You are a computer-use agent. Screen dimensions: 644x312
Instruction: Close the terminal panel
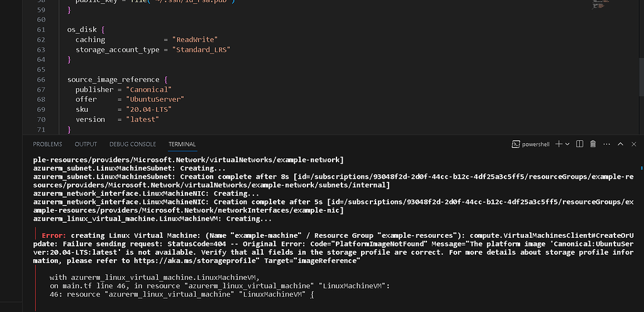[632, 144]
